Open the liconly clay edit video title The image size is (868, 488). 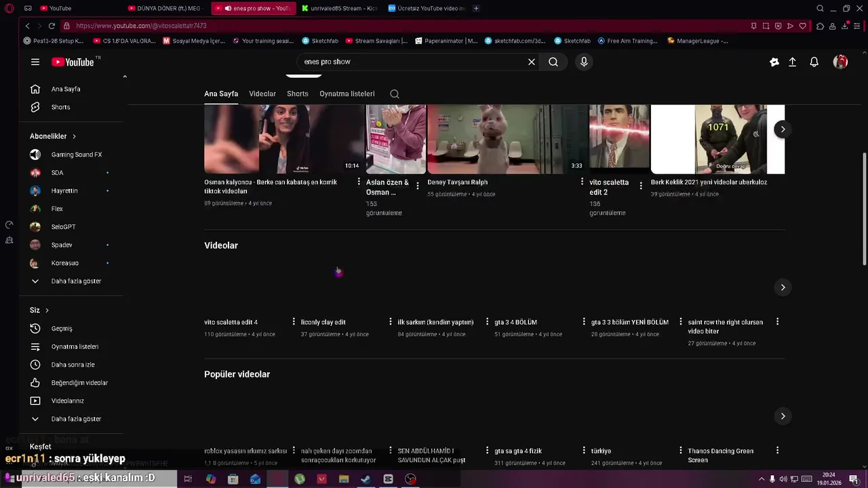coord(323,322)
